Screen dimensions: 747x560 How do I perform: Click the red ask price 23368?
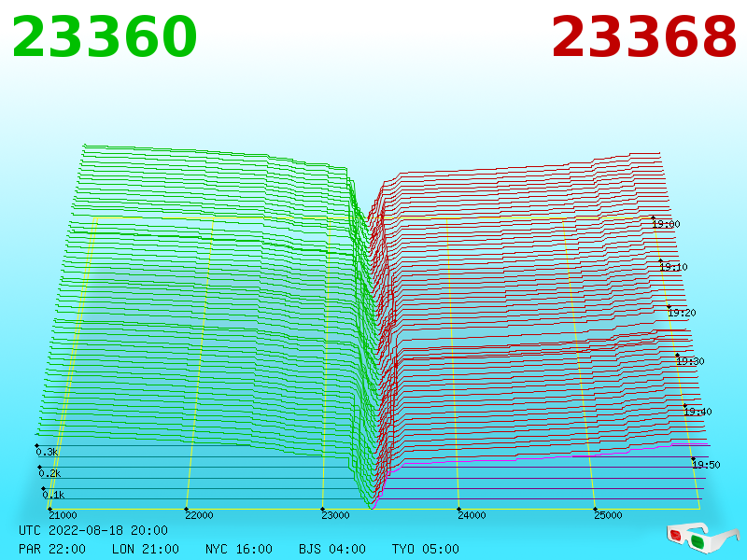click(644, 37)
